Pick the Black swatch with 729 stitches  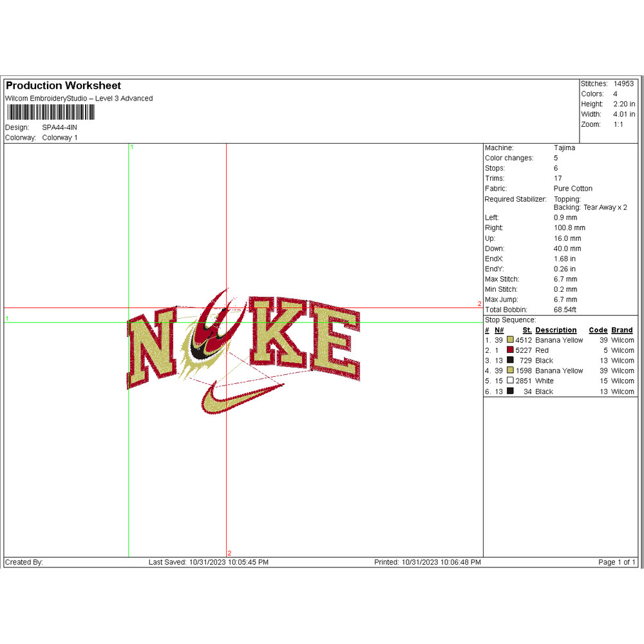click(x=510, y=361)
